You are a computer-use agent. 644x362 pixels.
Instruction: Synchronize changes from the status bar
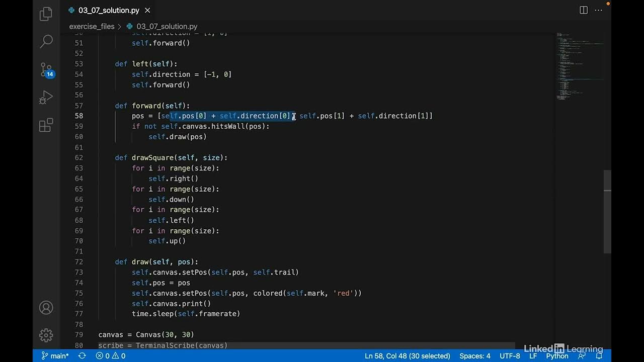pos(82,356)
